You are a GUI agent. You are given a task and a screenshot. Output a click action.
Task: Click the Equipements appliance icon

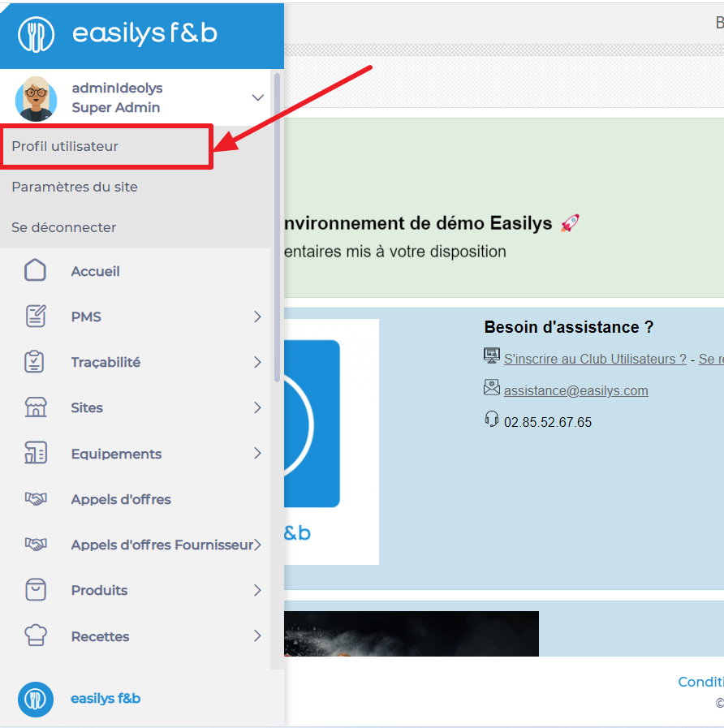coord(36,453)
